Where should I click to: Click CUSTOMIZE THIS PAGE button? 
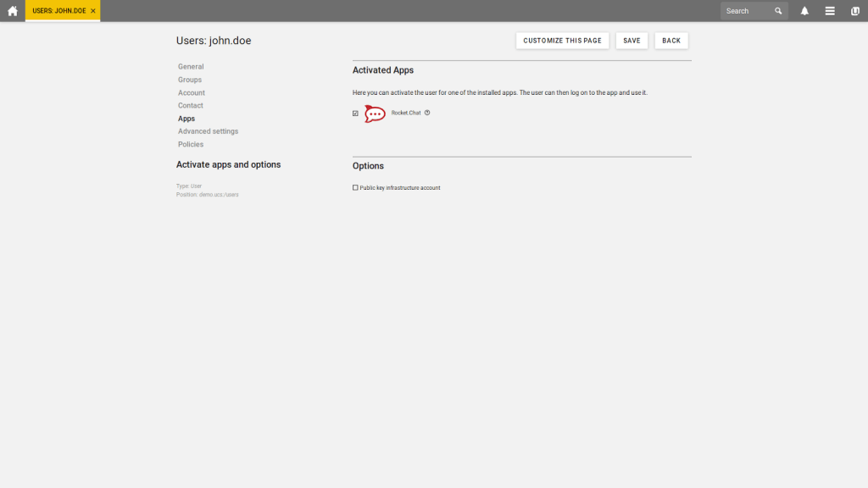point(563,41)
